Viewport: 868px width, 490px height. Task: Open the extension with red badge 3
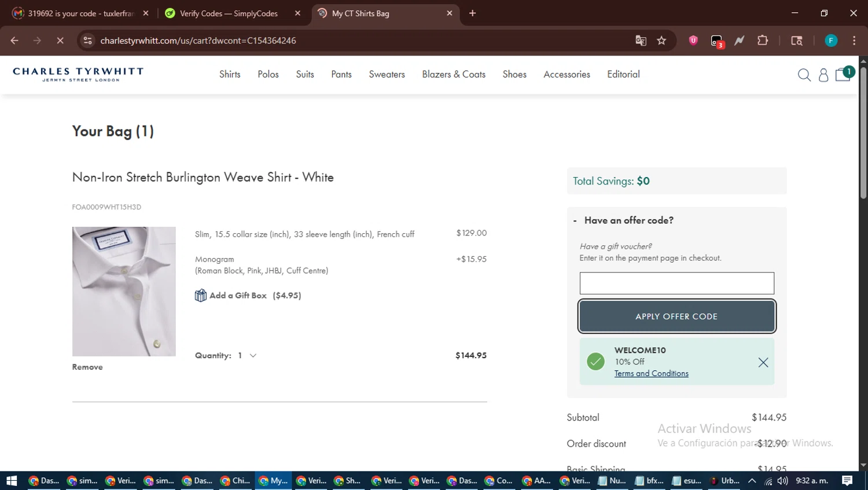click(717, 41)
